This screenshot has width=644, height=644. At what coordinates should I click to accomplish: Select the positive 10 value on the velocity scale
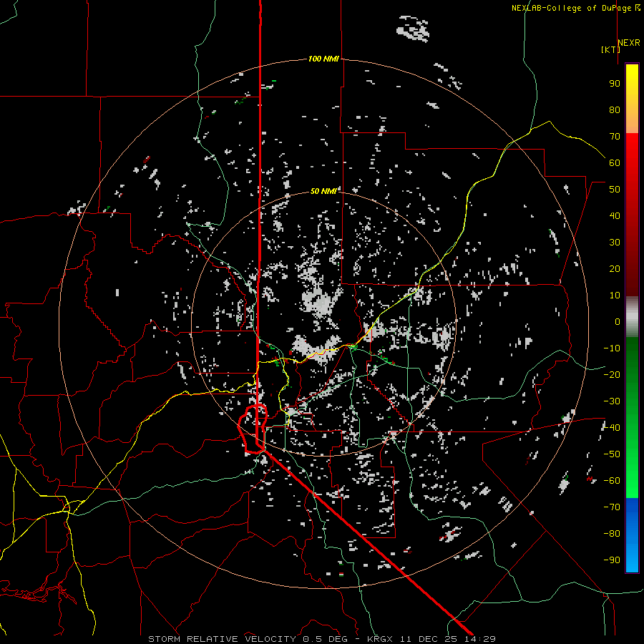tap(615, 296)
